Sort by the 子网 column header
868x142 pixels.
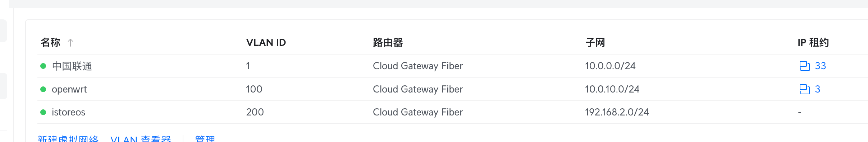[595, 43]
